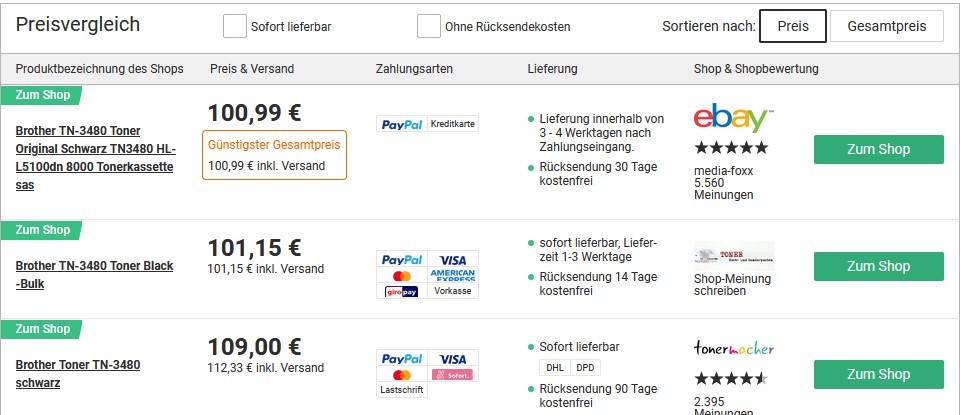Image resolution: width=965 pixels, height=415 pixels.
Task: Click the Sofort payment icon in third offer
Action: tap(453, 374)
